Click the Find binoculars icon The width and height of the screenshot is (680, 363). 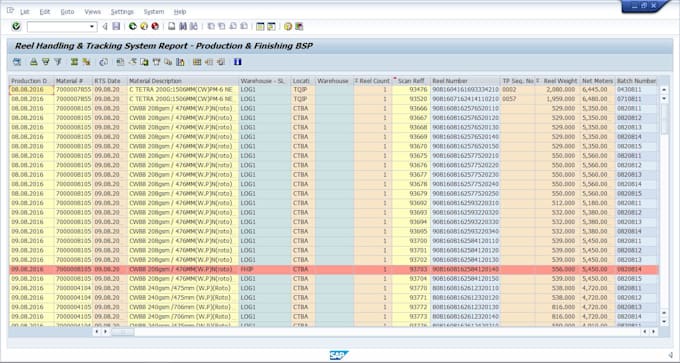[x=183, y=26]
